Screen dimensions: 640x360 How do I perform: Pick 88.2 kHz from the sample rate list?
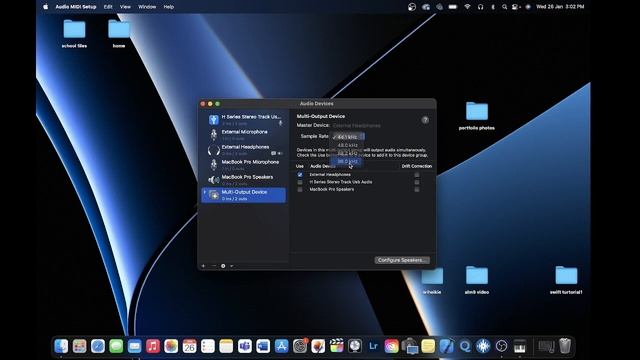347,153
